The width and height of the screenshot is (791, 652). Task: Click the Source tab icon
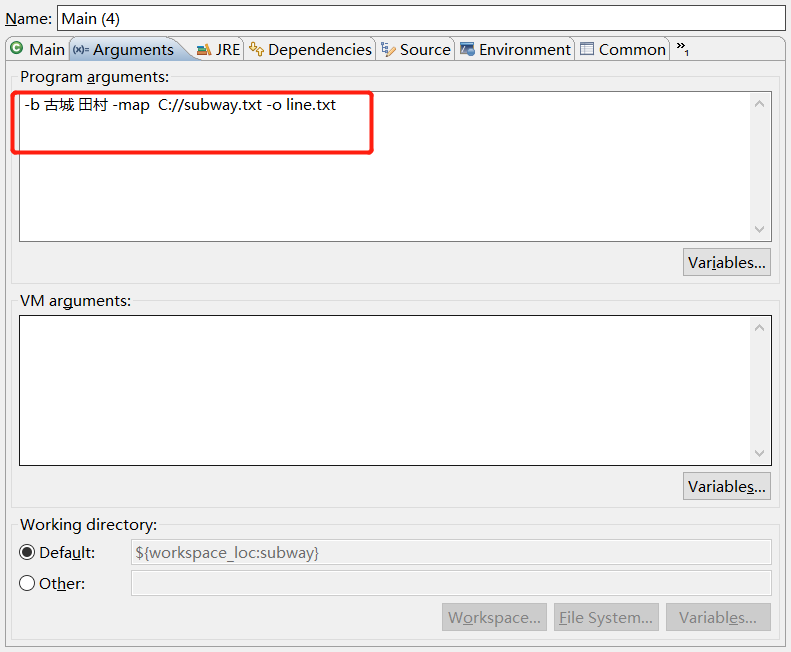click(388, 49)
